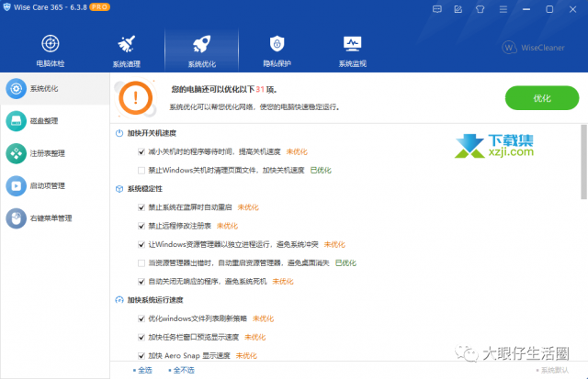
Task: Check 当资源管理器出错时自动重启 option
Action: point(141,262)
